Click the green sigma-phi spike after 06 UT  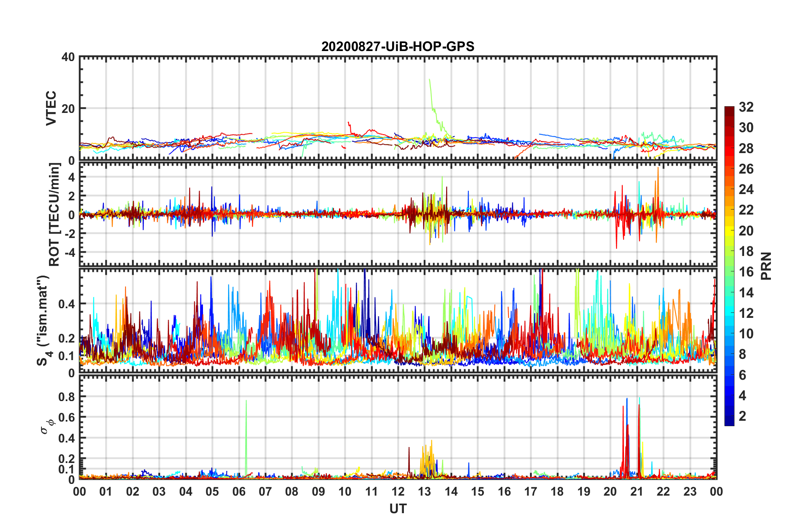click(246, 401)
